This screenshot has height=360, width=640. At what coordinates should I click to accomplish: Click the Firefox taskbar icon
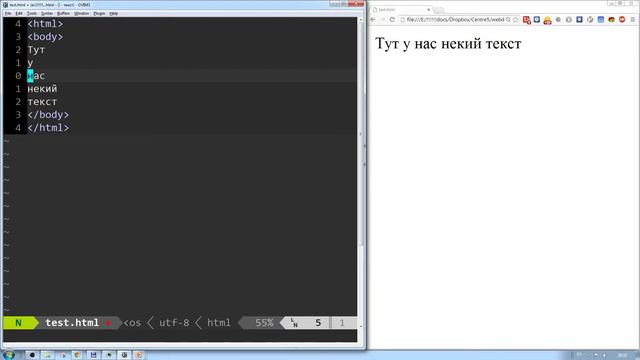click(x=78, y=355)
